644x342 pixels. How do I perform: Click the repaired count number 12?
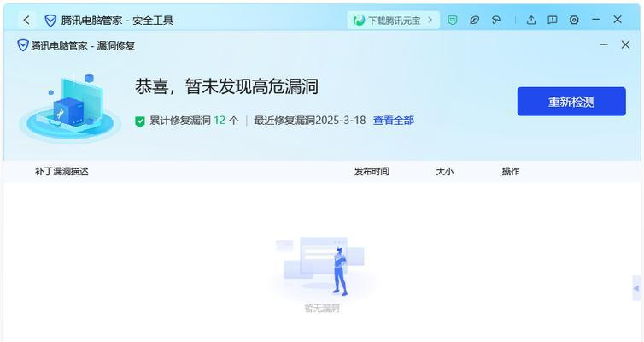(220, 121)
